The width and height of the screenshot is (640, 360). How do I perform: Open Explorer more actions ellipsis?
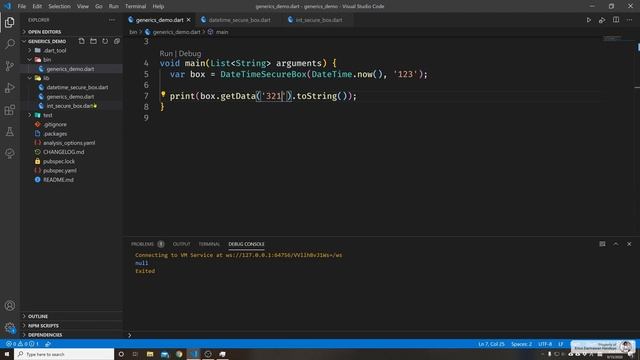click(x=112, y=20)
